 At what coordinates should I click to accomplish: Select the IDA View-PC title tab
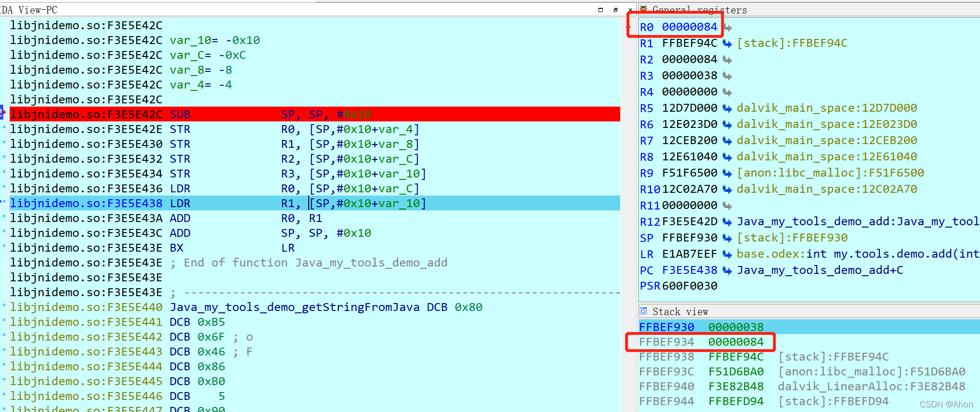[29, 10]
